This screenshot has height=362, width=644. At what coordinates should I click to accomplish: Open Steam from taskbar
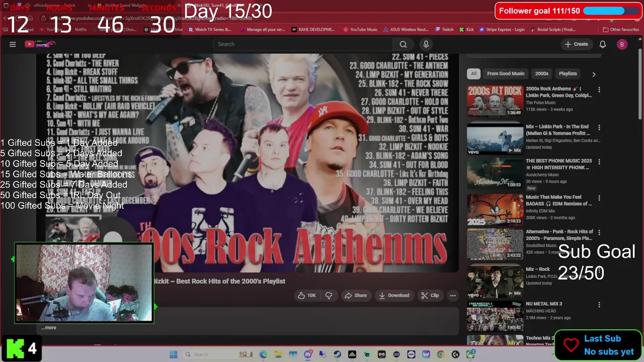coord(337,354)
